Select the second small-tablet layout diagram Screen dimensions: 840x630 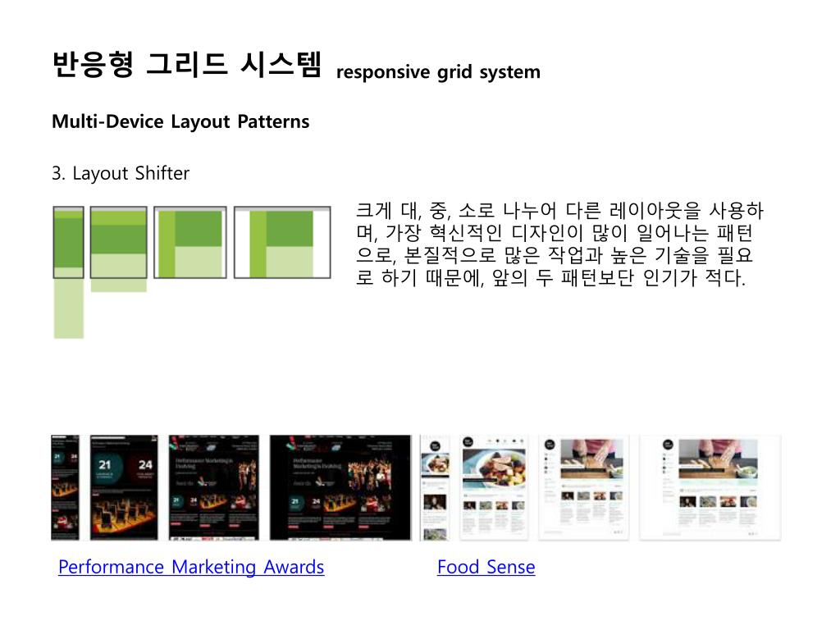click(x=118, y=249)
